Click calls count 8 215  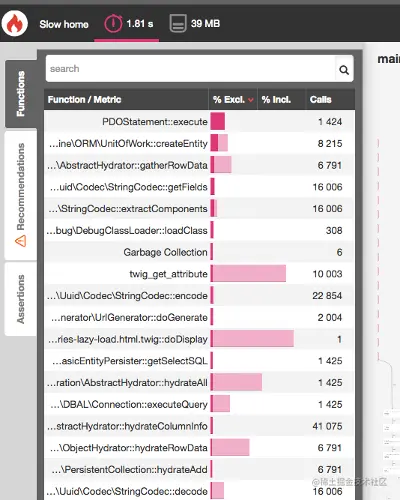(330, 143)
